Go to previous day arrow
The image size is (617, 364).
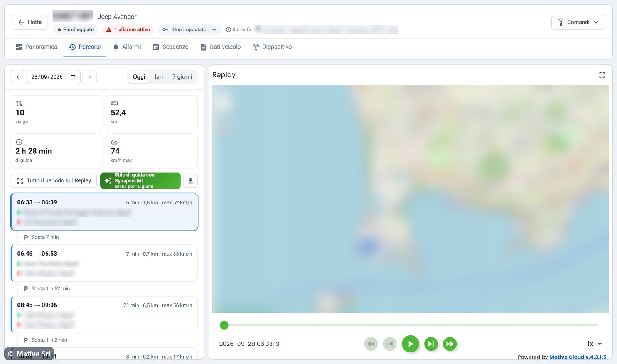tap(18, 77)
